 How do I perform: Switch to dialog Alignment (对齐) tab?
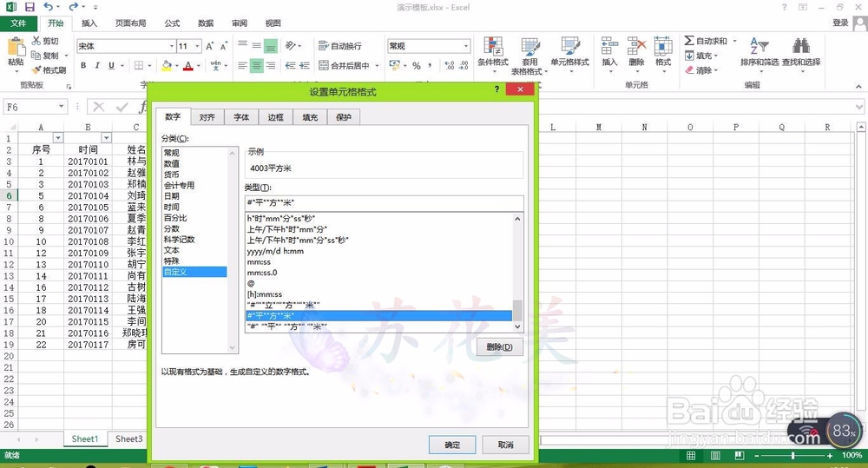coord(207,117)
